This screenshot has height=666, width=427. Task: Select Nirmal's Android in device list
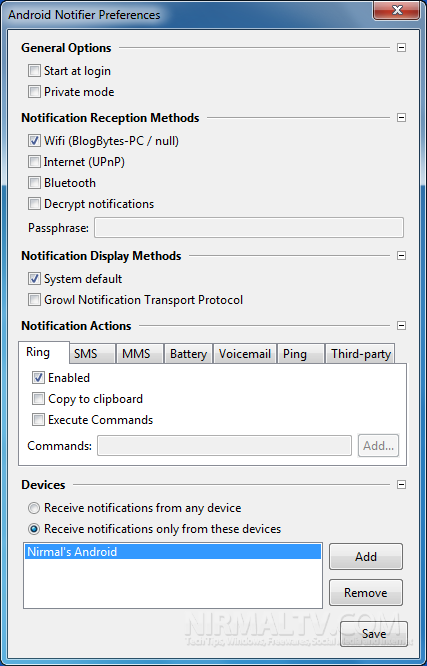[172, 552]
